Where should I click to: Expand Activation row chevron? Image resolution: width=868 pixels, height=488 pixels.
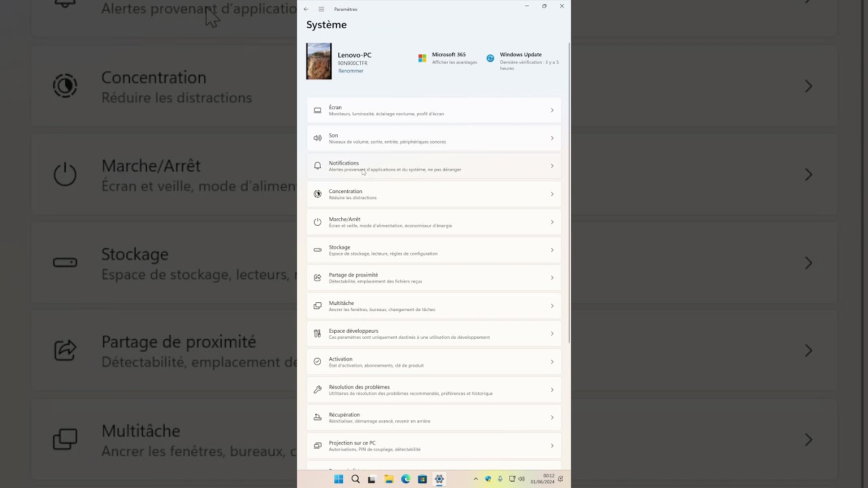pos(552,362)
